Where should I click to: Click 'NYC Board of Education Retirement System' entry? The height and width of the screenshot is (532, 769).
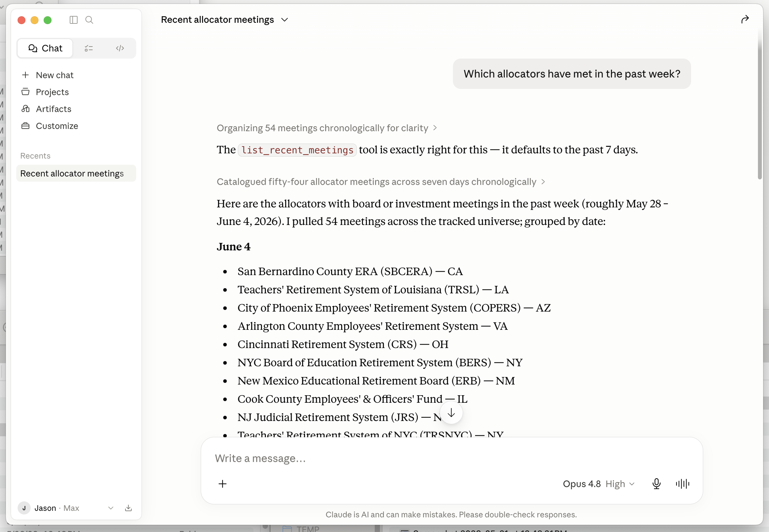(380, 362)
